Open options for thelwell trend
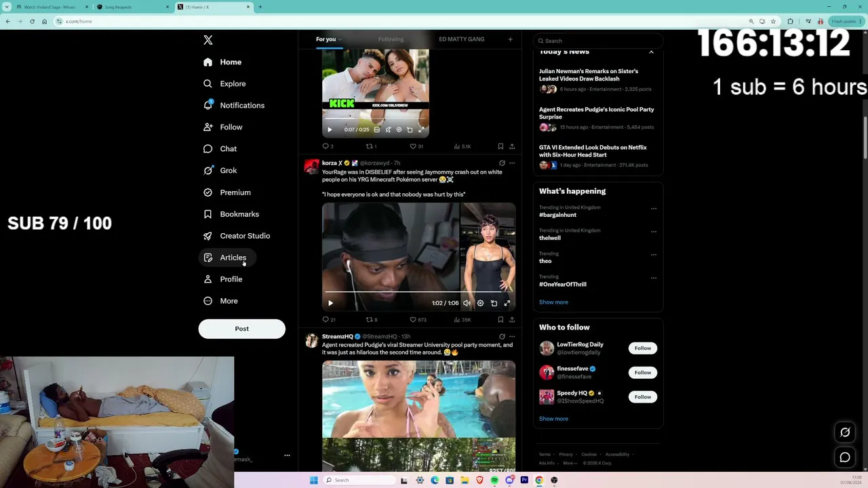 pyautogui.click(x=654, y=232)
